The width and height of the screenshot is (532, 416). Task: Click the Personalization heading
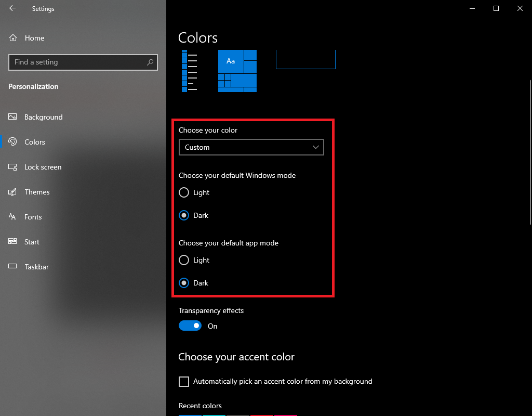(33, 87)
